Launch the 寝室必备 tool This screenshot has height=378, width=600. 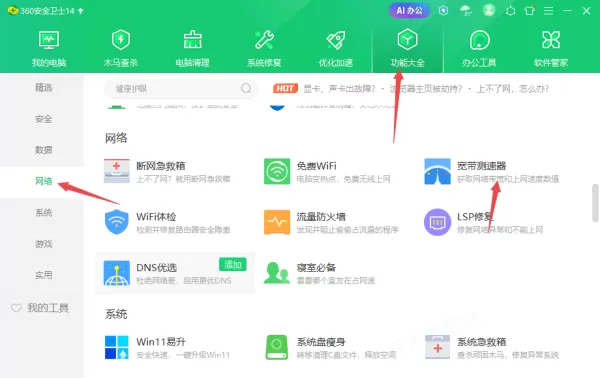[320, 273]
